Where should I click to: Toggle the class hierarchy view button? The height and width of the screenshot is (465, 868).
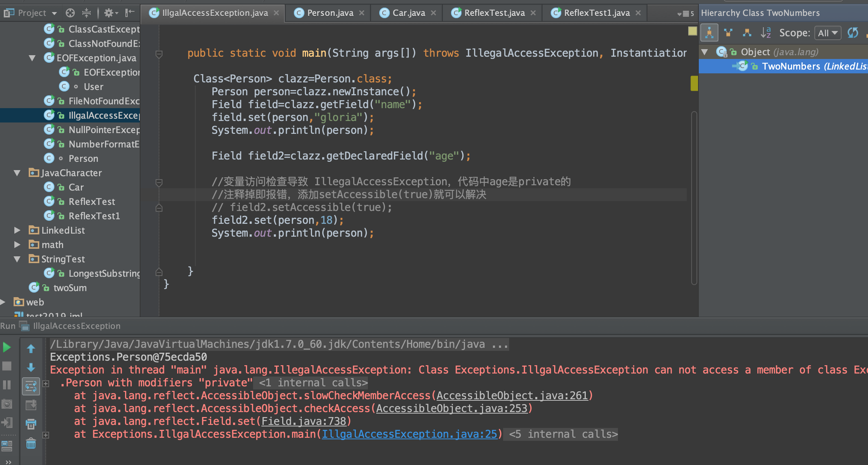(709, 33)
